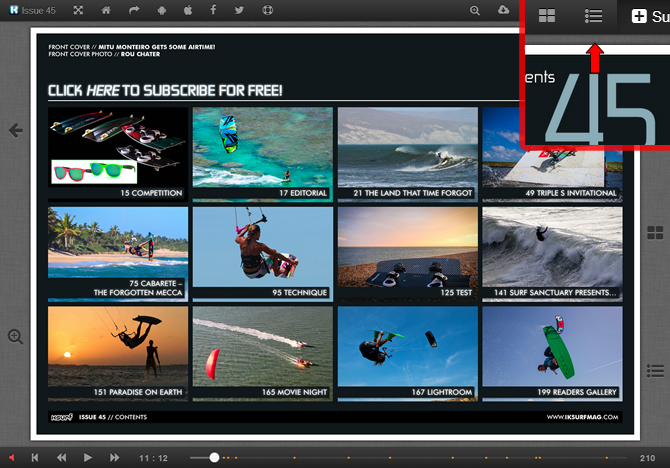Share the issue on Facebook
The height and width of the screenshot is (468, 670).
213,10
